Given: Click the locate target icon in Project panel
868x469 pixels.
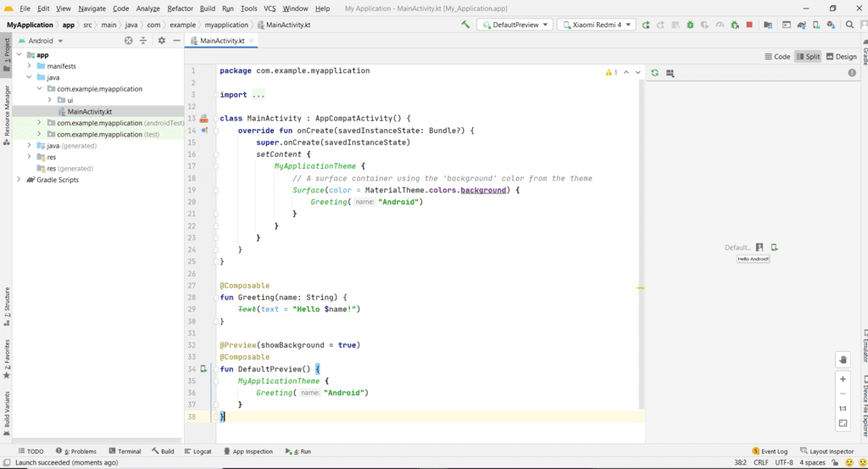Looking at the screenshot, I should 129,41.
